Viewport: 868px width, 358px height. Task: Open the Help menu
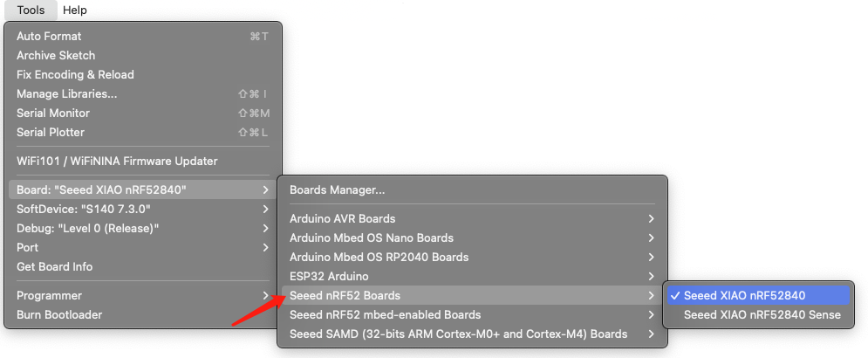[75, 10]
